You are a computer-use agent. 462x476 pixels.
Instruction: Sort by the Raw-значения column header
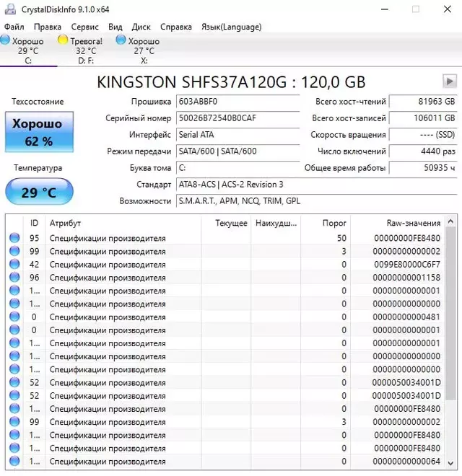(397, 223)
